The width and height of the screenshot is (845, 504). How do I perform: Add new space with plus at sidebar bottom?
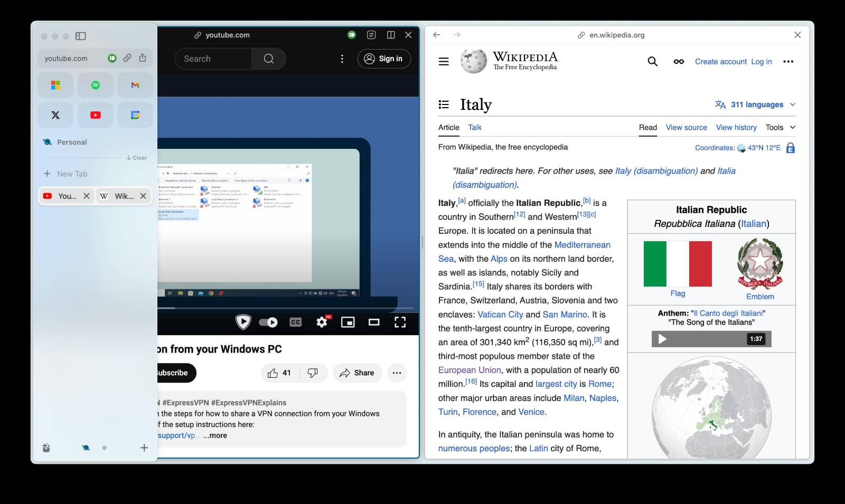(144, 448)
